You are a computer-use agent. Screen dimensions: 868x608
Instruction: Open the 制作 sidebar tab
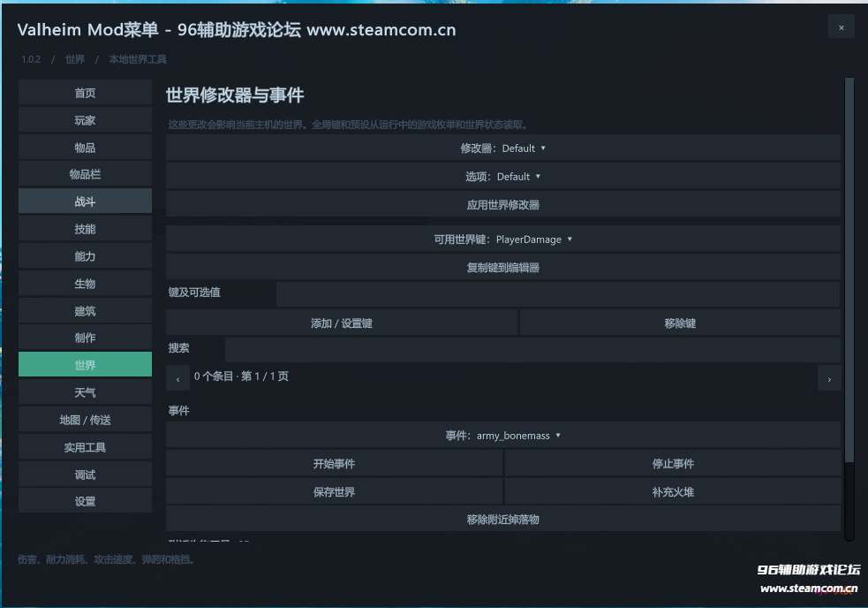click(86, 338)
